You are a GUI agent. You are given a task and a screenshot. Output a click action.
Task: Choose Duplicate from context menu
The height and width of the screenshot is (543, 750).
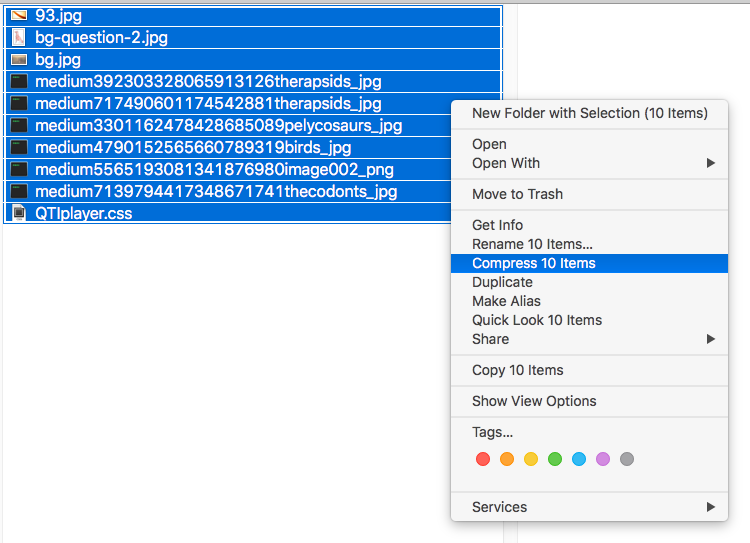[x=589, y=282]
